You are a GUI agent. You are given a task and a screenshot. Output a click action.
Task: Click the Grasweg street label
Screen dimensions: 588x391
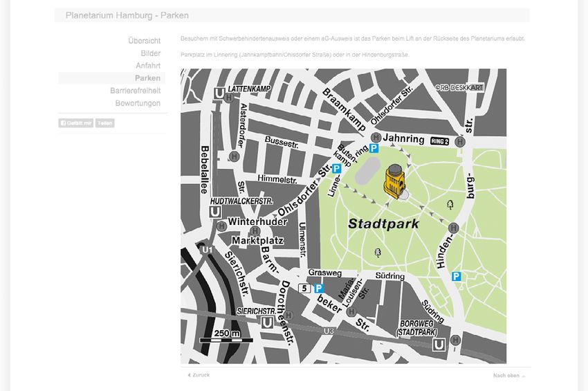coord(324,273)
